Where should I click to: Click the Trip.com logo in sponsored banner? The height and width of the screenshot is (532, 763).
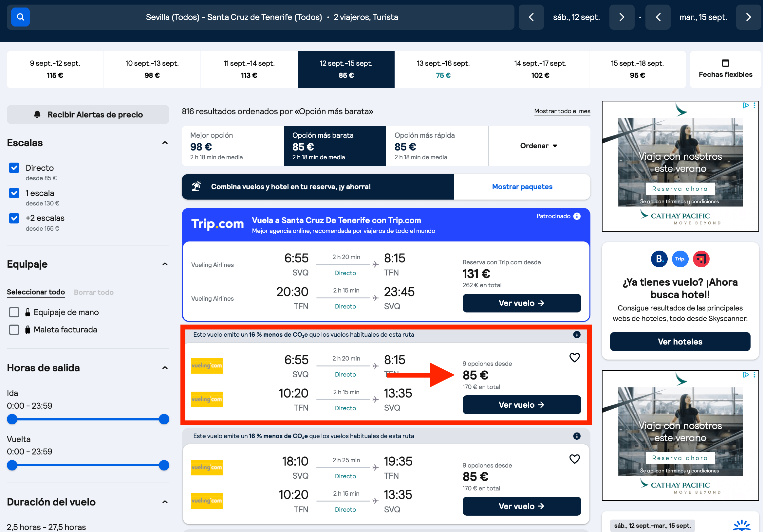click(x=218, y=224)
